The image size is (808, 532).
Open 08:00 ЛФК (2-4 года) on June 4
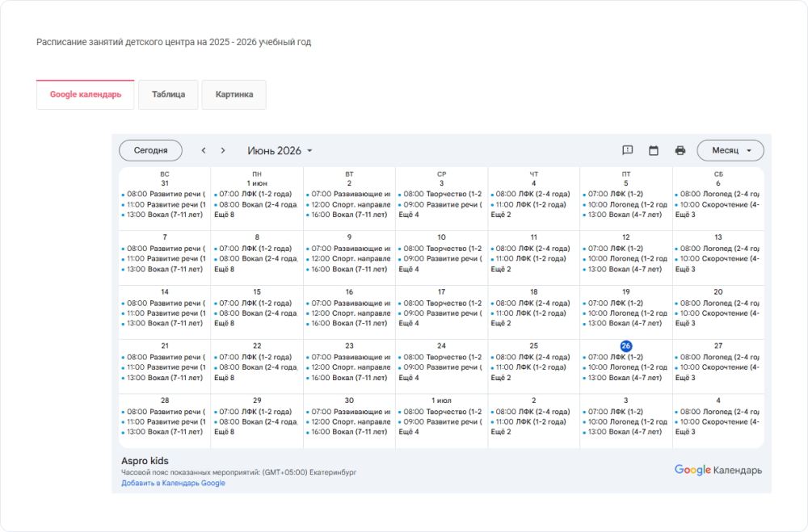[x=532, y=195]
